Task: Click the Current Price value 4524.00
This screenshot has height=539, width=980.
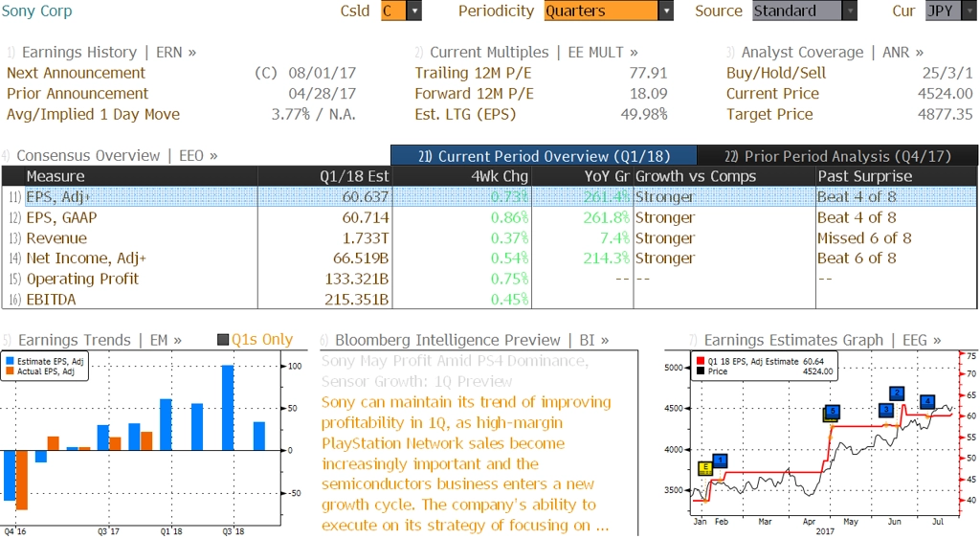Action: 945,94
